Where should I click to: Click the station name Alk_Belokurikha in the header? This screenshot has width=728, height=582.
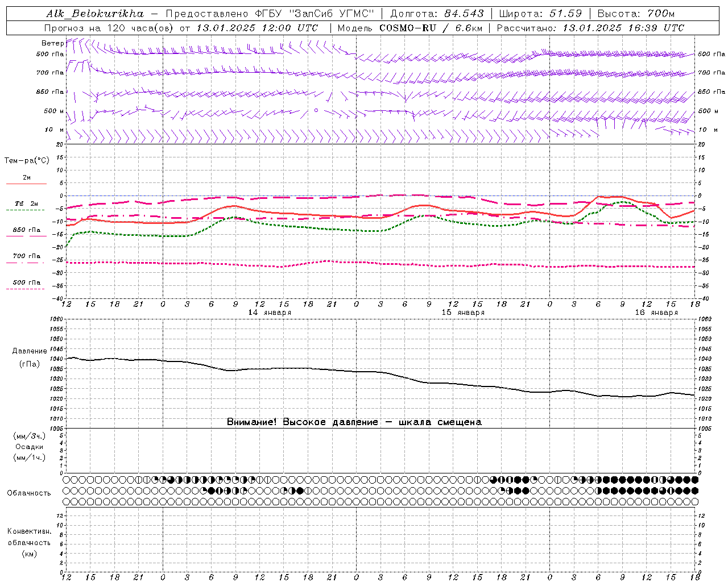click(96, 14)
